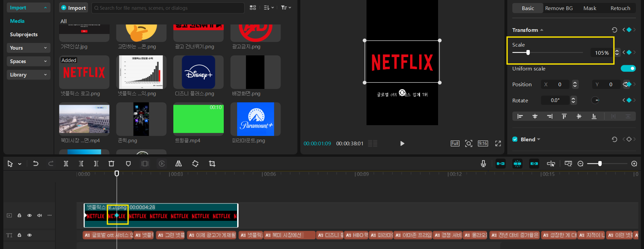This screenshot has height=249, width=644.
Task: Click the Scale value stepper arrows
Action: coord(617,53)
